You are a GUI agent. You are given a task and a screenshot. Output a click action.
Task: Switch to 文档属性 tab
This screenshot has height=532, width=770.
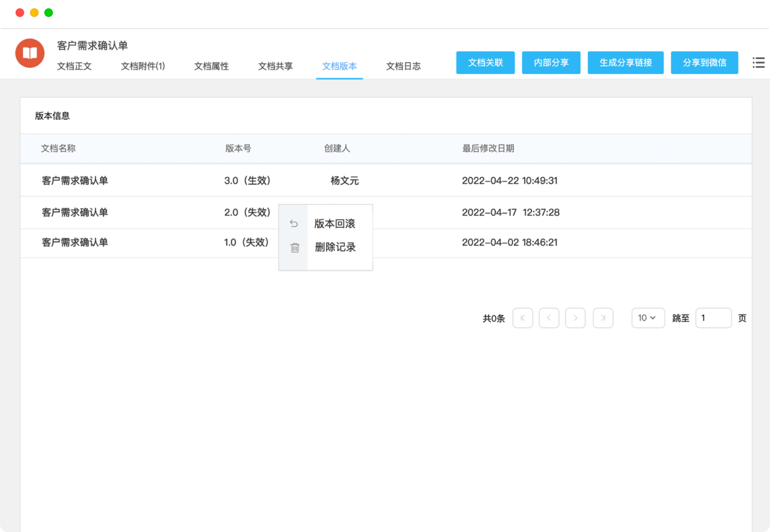point(212,66)
